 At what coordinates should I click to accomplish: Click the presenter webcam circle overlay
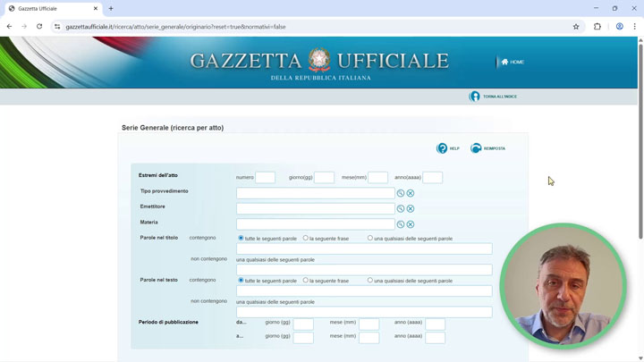(x=563, y=286)
